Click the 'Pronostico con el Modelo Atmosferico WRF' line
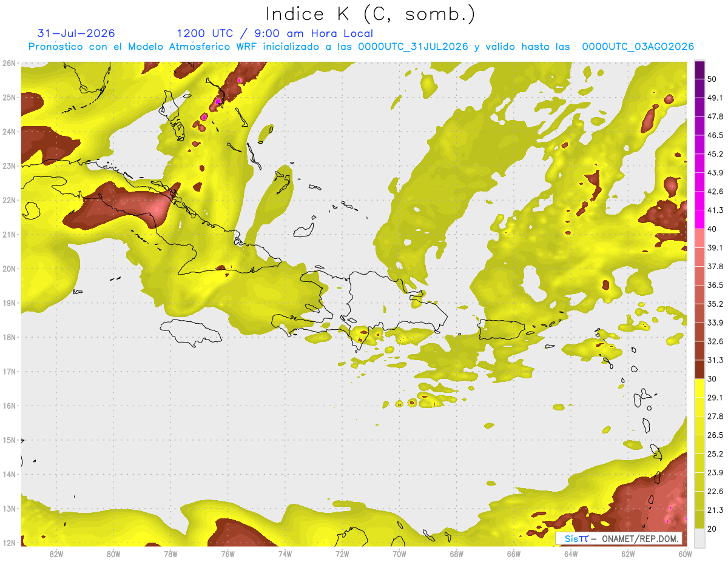The width and height of the screenshot is (728, 562). click(361, 47)
